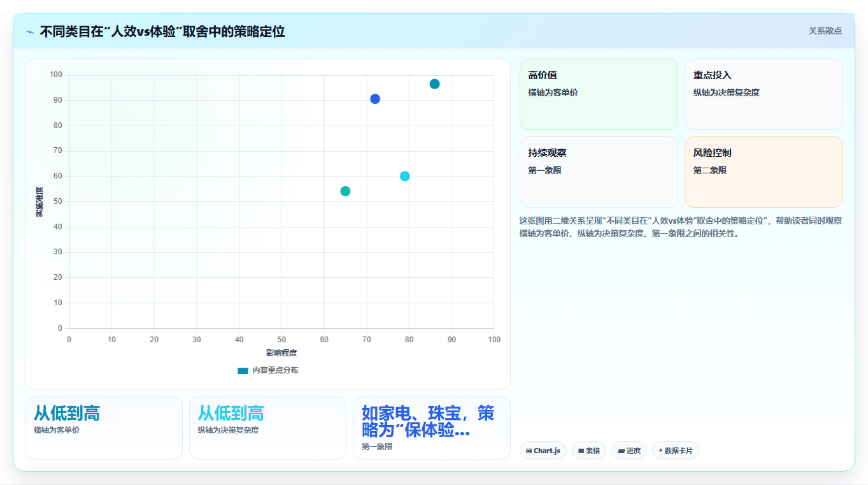The image size is (868, 485).
Task: Click the chart description paragraph text
Action: pos(681,227)
